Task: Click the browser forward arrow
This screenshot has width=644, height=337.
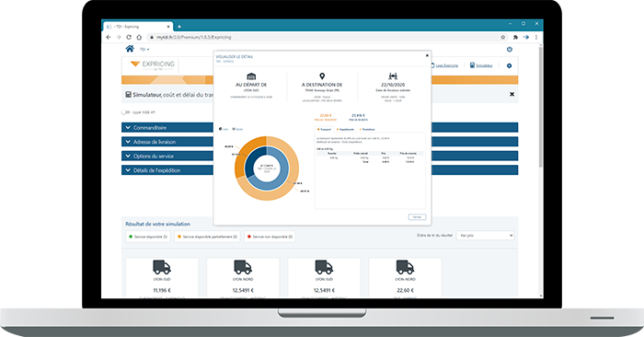Action: tap(119, 37)
